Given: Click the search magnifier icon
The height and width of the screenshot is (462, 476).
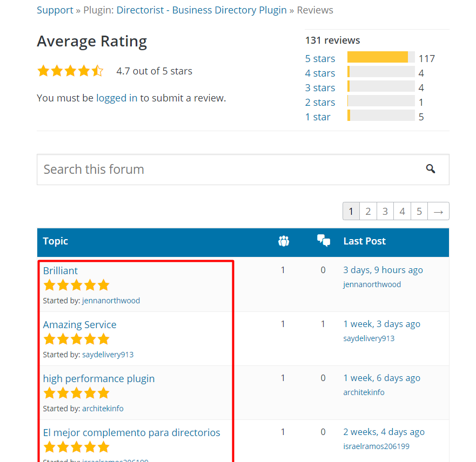Looking at the screenshot, I should 430,169.
